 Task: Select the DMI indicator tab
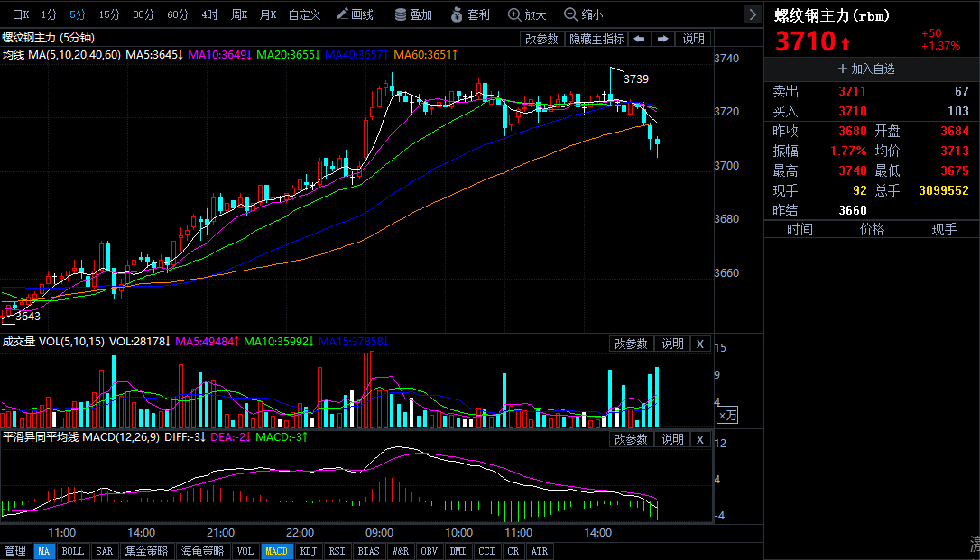click(x=458, y=551)
